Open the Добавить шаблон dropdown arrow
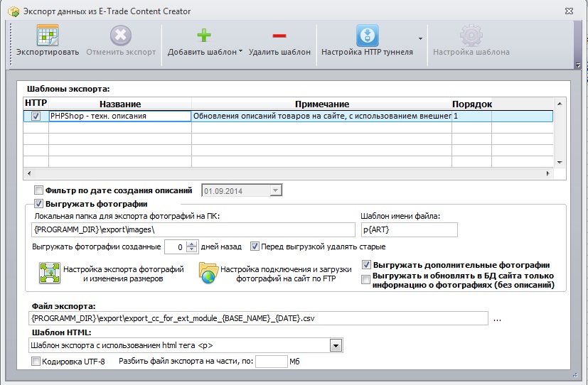The height and width of the screenshot is (385, 588). (240, 51)
